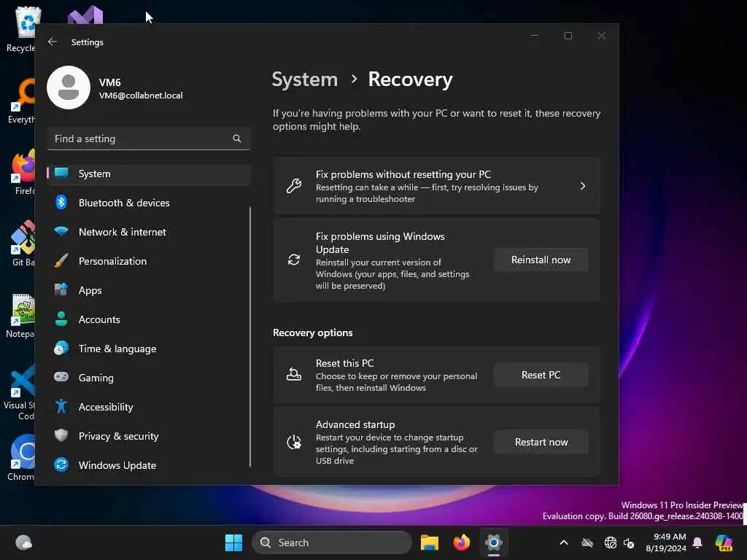Click the Accessibility figure icon
Screen dimensions: 747x560
coord(61,406)
